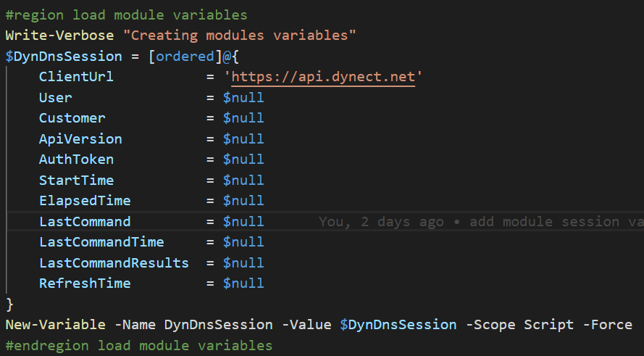Click the LastCommandResults property key
Image resolution: width=644 pixels, height=356 pixels.
(114, 263)
